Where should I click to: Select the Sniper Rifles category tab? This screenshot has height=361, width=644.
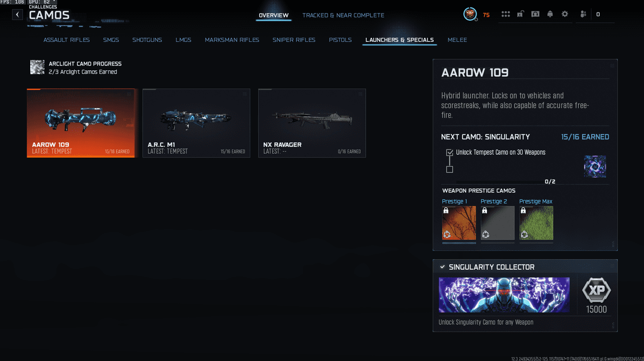294,40
